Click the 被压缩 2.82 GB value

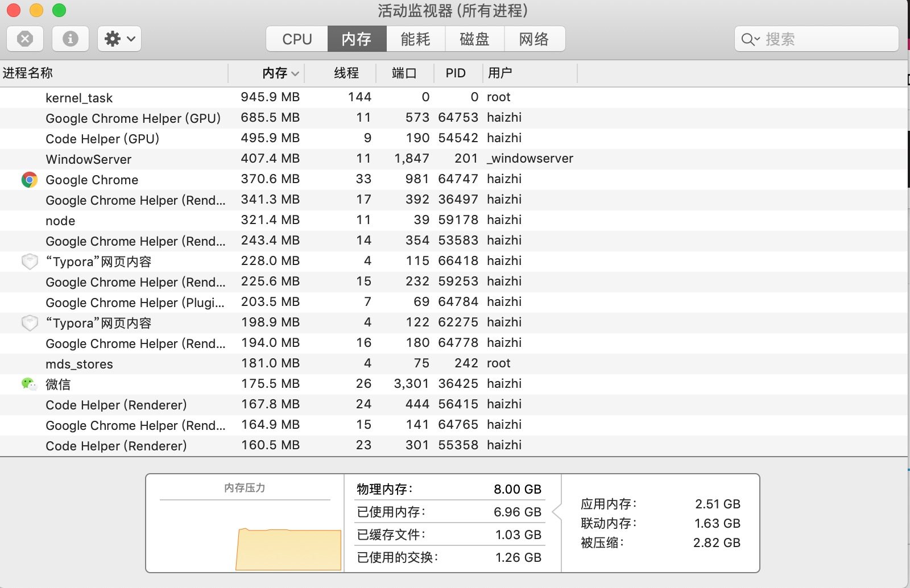pyautogui.click(x=717, y=543)
